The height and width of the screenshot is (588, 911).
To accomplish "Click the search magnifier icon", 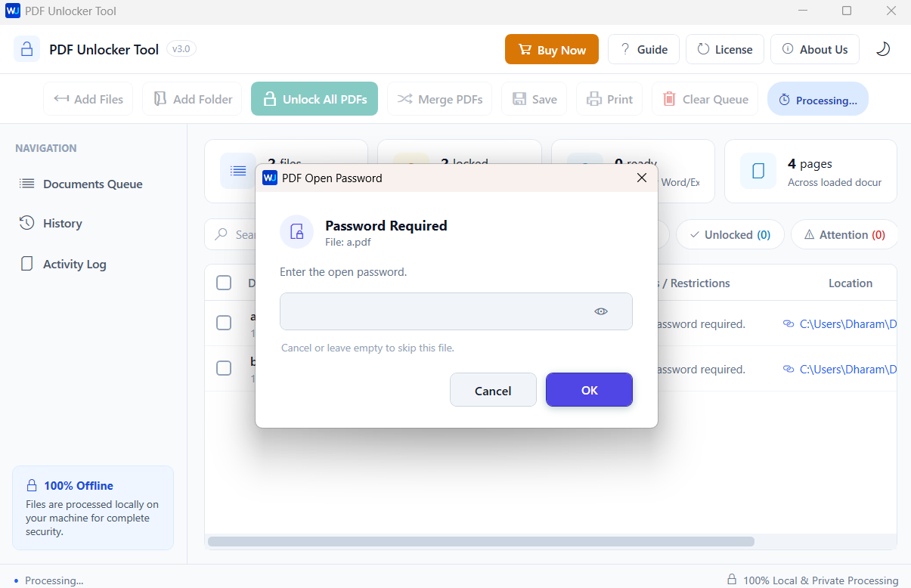I will [222, 234].
